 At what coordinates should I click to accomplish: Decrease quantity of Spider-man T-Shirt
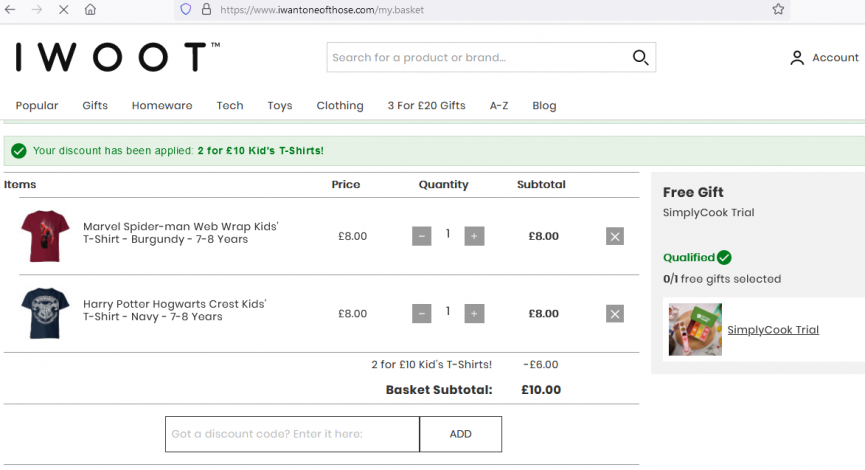(x=421, y=236)
